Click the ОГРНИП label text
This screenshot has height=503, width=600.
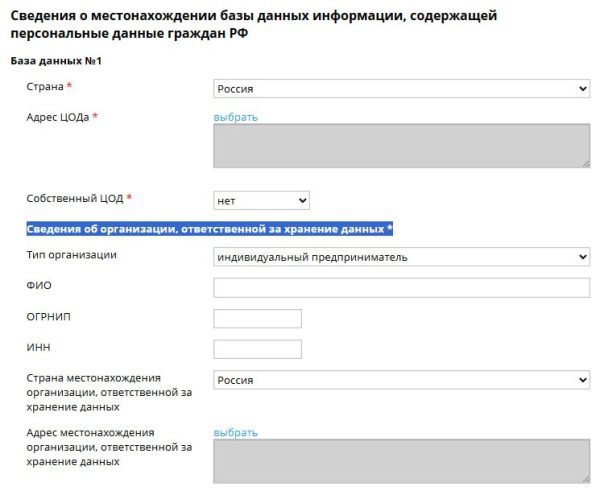point(49,317)
